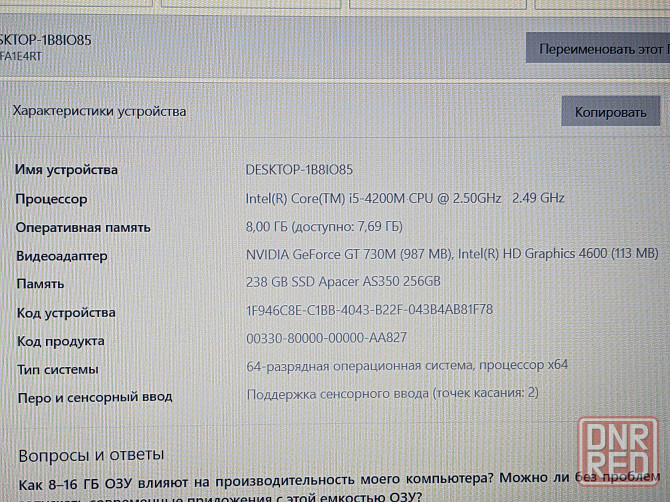
Task: Select the Код продукта label
Action: (x=61, y=341)
